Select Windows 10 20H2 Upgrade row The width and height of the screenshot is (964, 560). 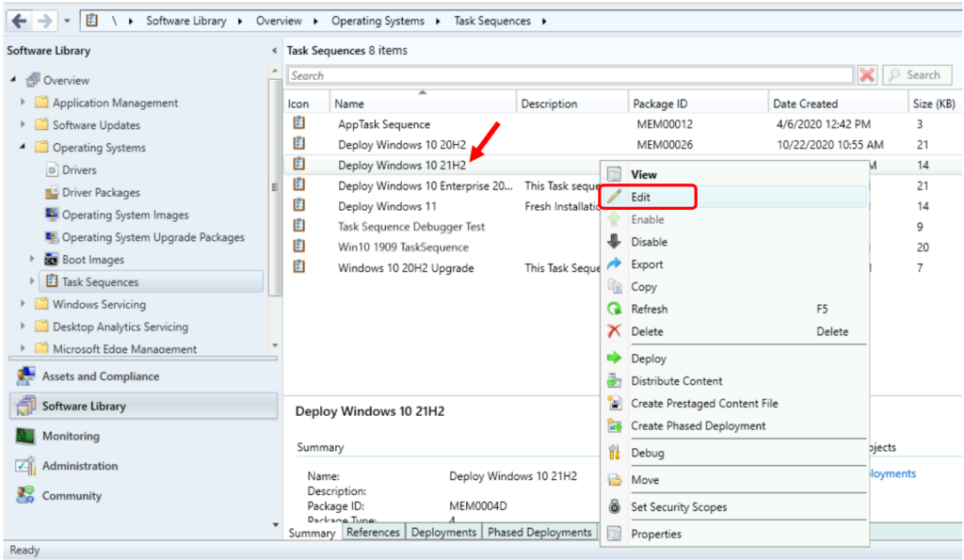[405, 268]
